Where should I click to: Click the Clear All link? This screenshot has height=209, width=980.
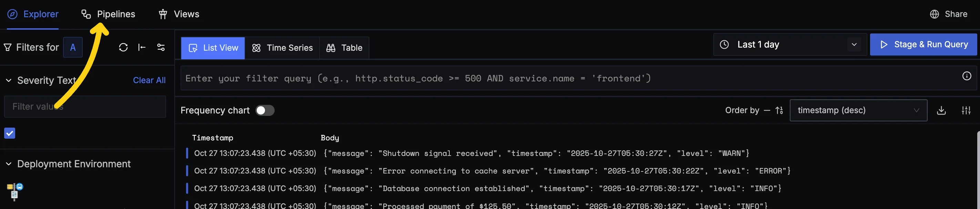point(149,80)
